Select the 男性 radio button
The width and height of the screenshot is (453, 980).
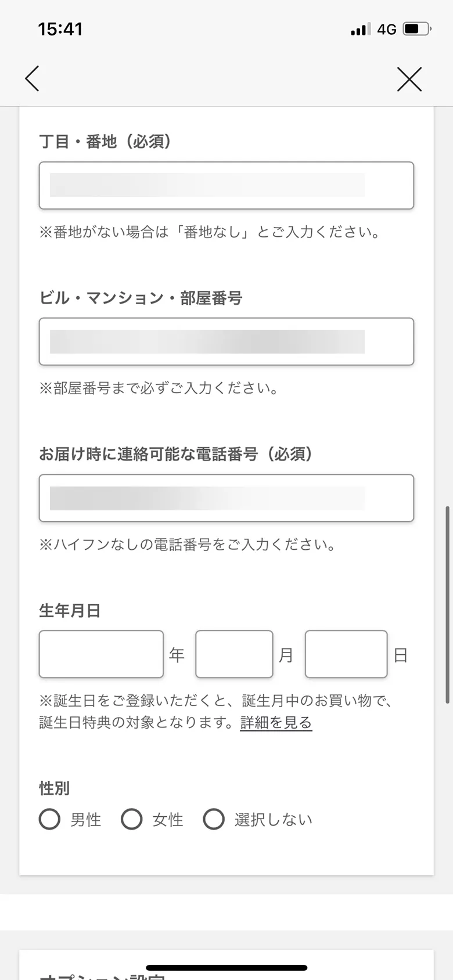pyautogui.click(x=49, y=819)
